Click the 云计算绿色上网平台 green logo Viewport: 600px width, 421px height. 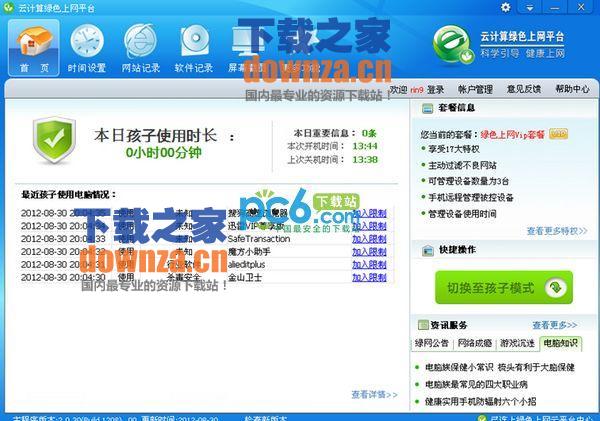point(453,43)
